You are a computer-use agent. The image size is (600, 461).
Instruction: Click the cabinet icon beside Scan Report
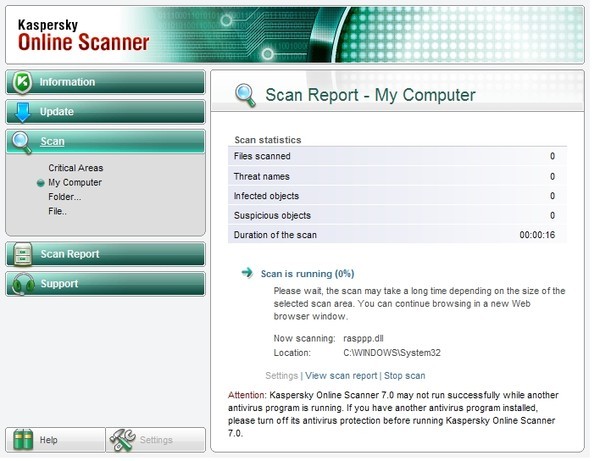23,254
